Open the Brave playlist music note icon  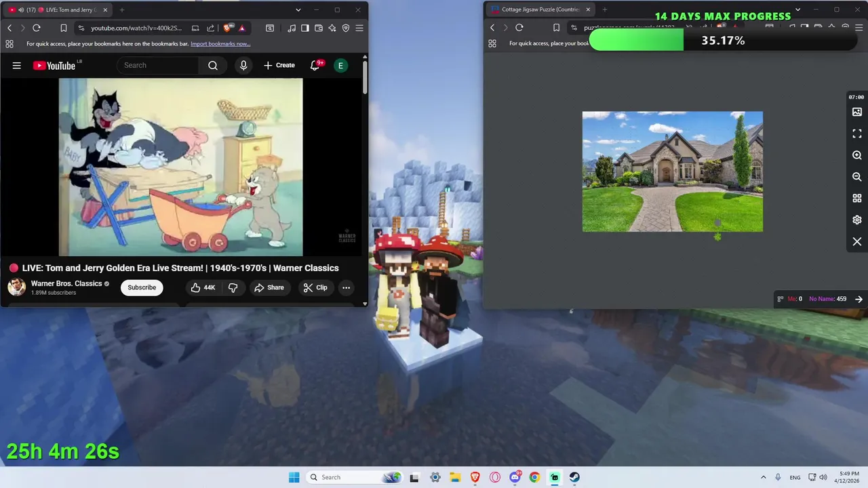coord(292,28)
